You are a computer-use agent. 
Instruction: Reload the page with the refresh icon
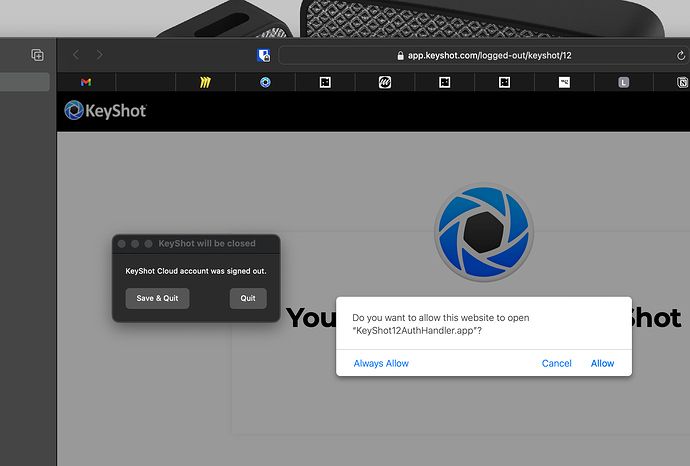tap(680, 55)
